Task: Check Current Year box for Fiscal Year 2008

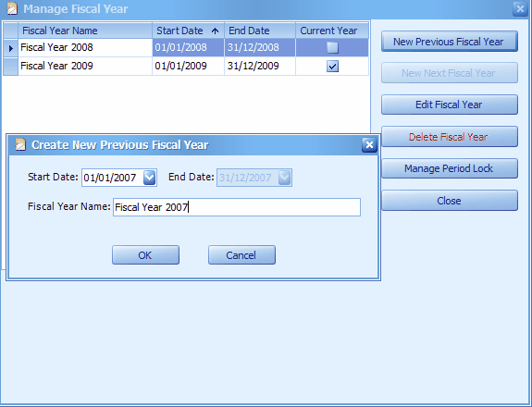Action: coord(332,47)
